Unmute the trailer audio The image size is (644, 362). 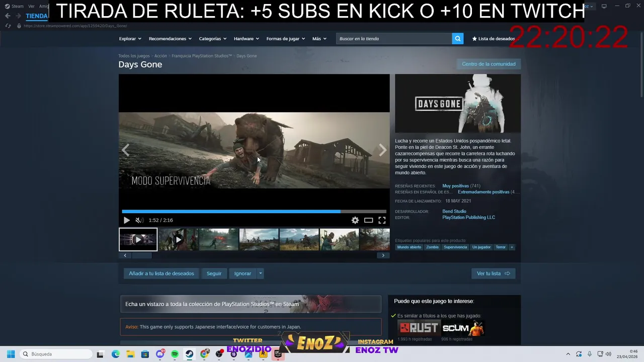coord(139,220)
